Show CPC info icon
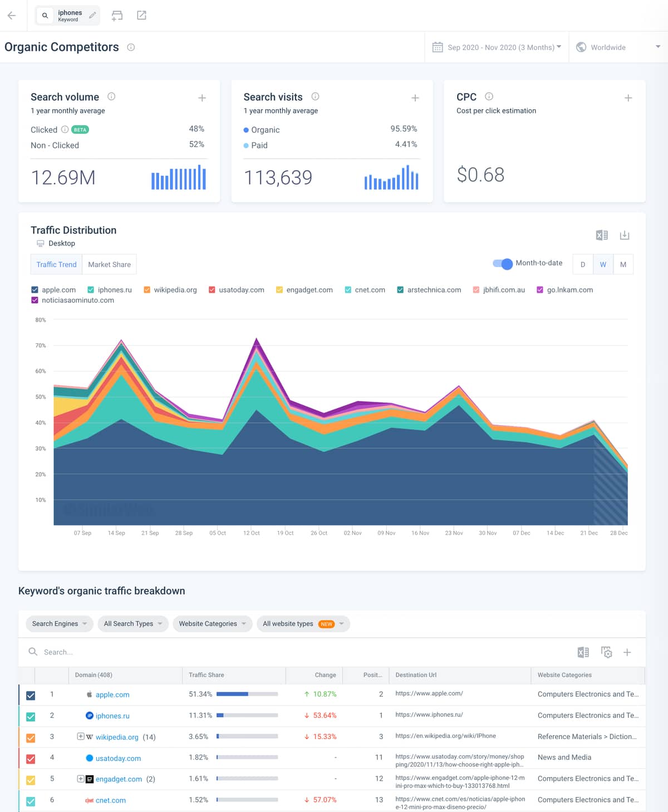Image resolution: width=668 pixels, height=812 pixels. pyautogui.click(x=489, y=96)
